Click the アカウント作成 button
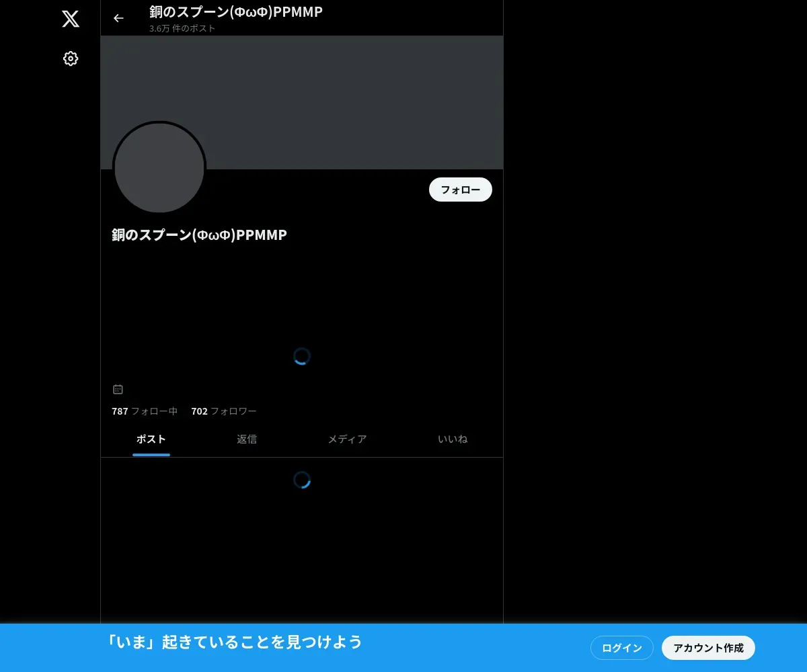The height and width of the screenshot is (672, 807). pyautogui.click(x=709, y=648)
